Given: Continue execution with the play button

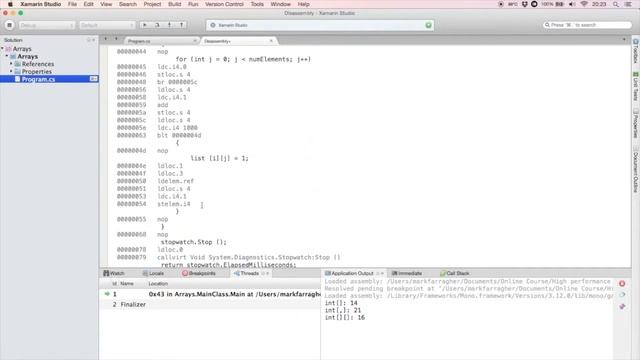Looking at the screenshot, I should (x=144, y=25).
